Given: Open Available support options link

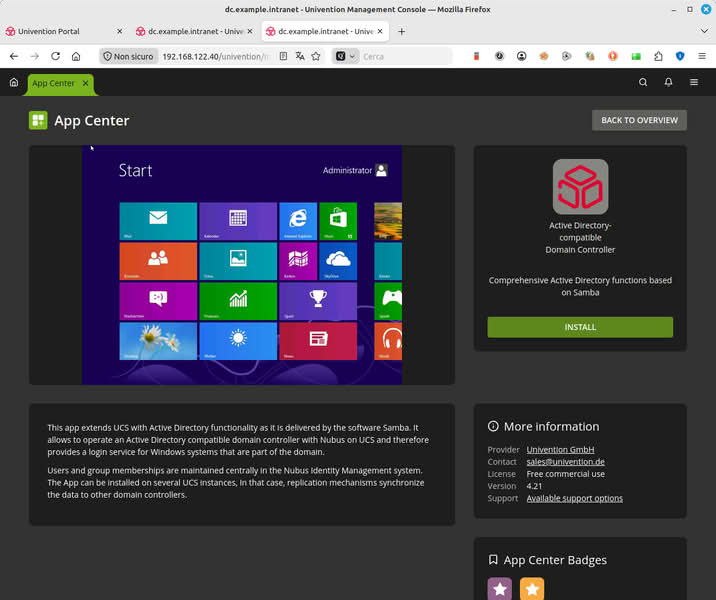Looking at the screenshot, I should tap(574, 498).
